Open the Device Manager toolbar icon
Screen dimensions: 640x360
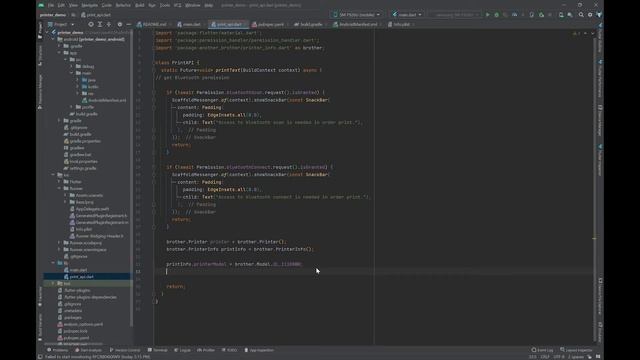(x=561, y=15)
